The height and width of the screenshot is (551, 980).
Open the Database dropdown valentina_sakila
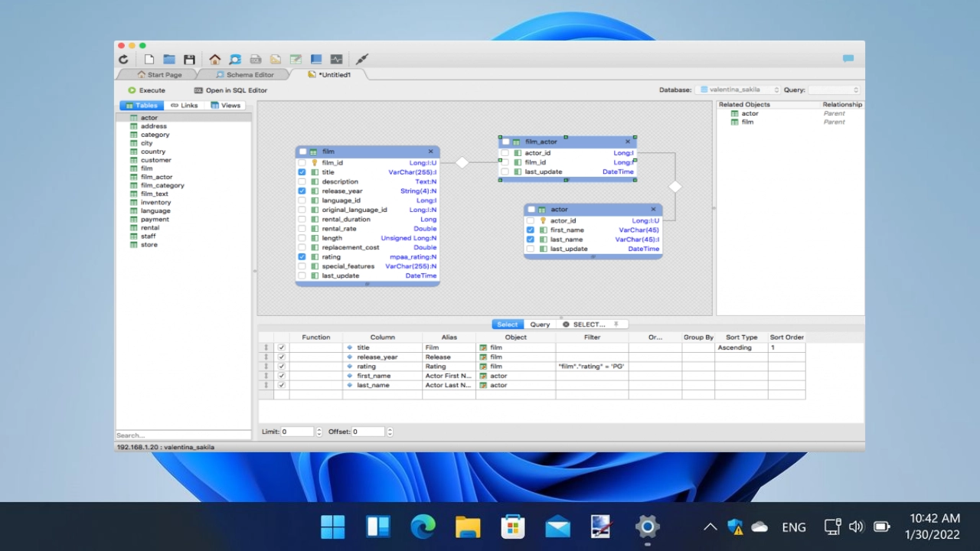(739, 90)
